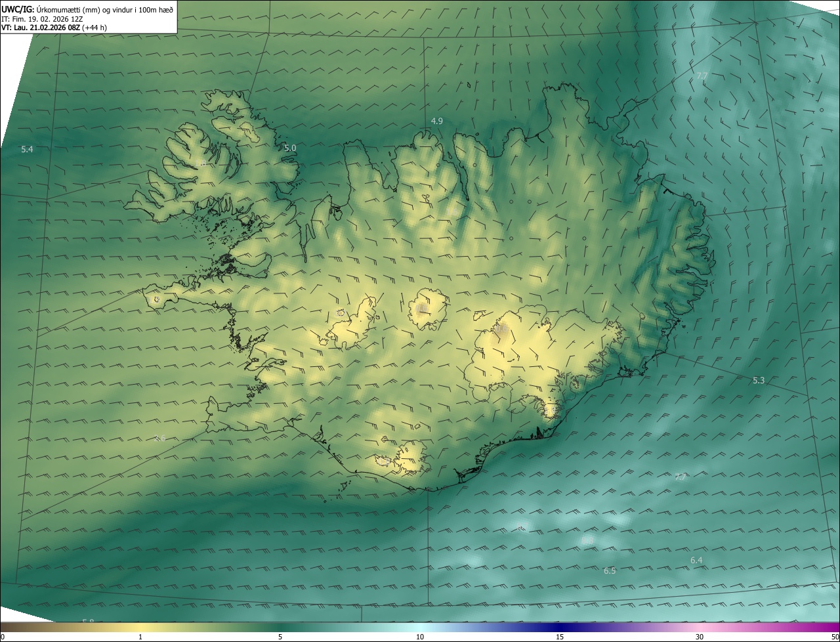Click the 0 tick label on the color scale
This screenshot has height=642, width=840.
click(2, 637)
